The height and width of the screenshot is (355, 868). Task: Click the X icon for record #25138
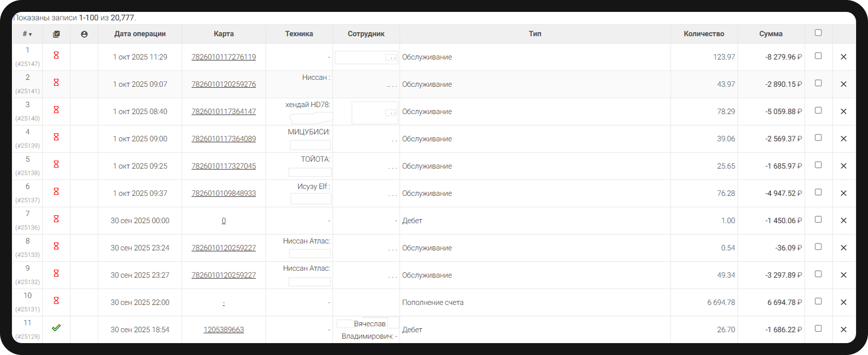coord(843,166)
